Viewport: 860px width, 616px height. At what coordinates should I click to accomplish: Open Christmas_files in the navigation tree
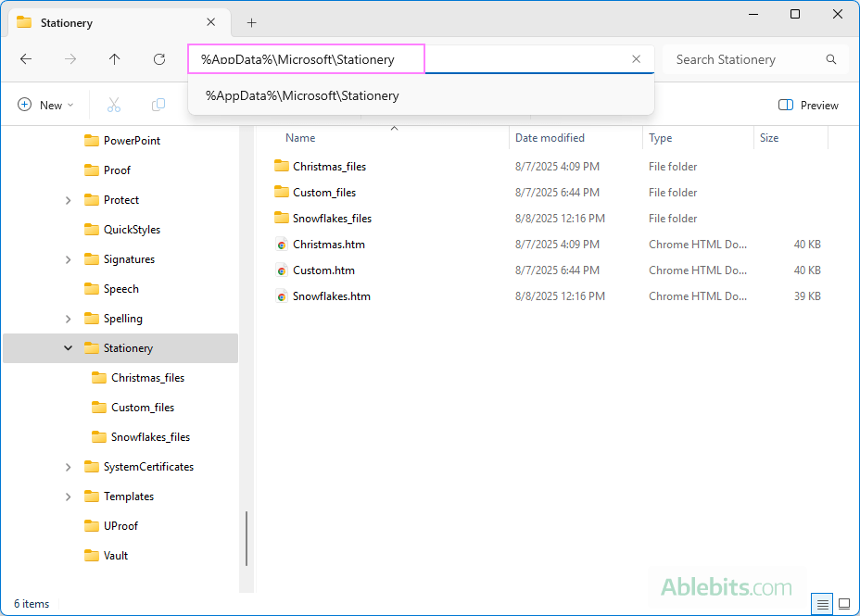point(147,378)
